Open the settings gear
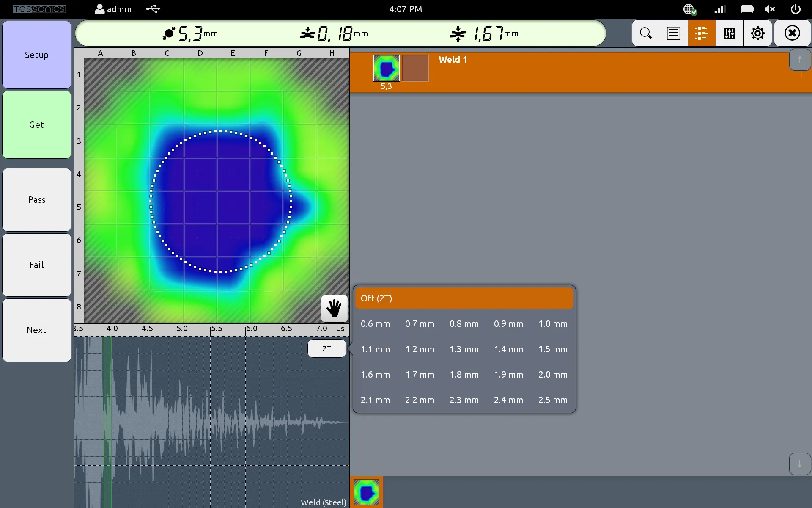Viewport: 812px width, 508px height. pos(757,33)
